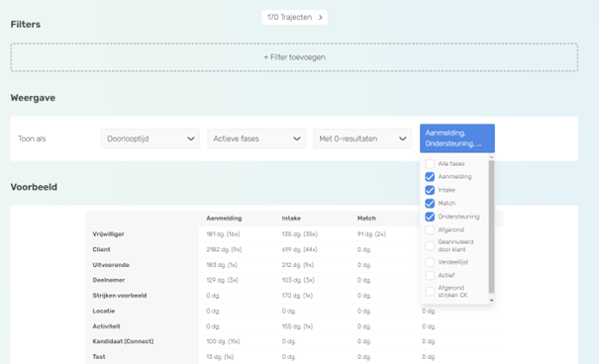The height and width of the screenshot is (364, 599).
Task: Select the Deelnemer row label
Action: (109, 280)
